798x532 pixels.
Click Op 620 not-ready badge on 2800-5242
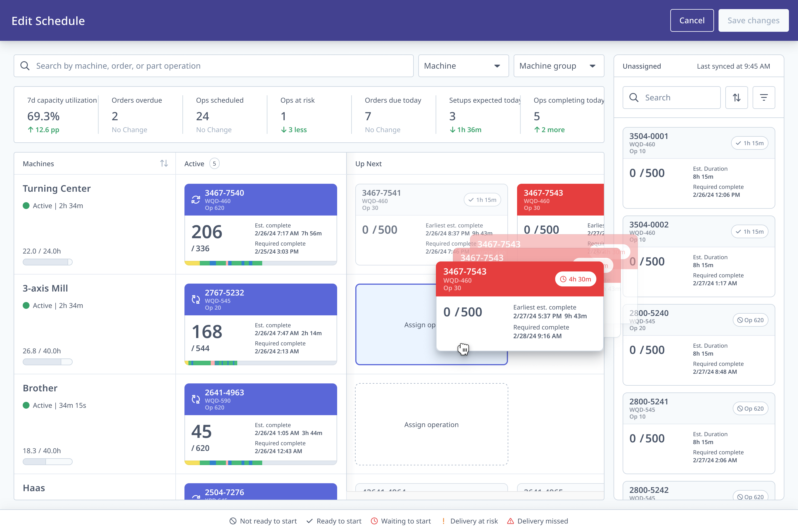[750, 496]
